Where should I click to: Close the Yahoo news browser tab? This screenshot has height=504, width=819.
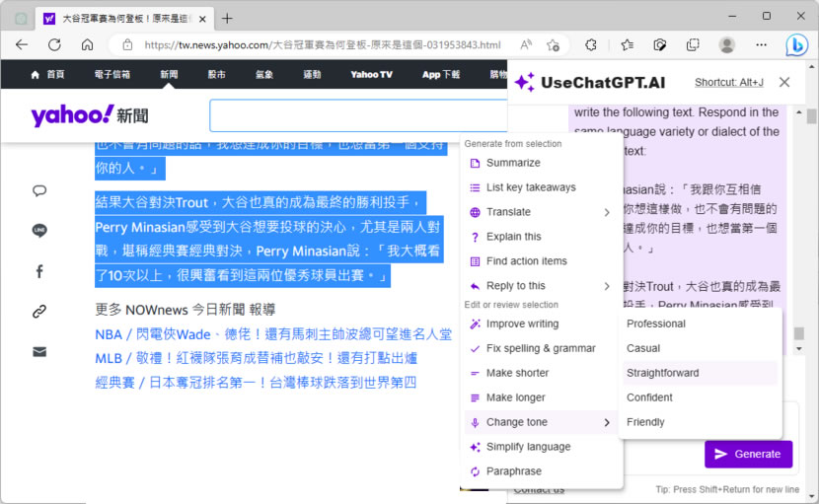[x=202, y=19]
